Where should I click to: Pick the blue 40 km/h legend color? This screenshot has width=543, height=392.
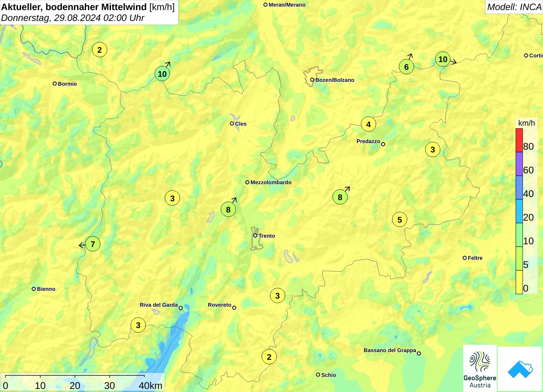tap(519, 188)
